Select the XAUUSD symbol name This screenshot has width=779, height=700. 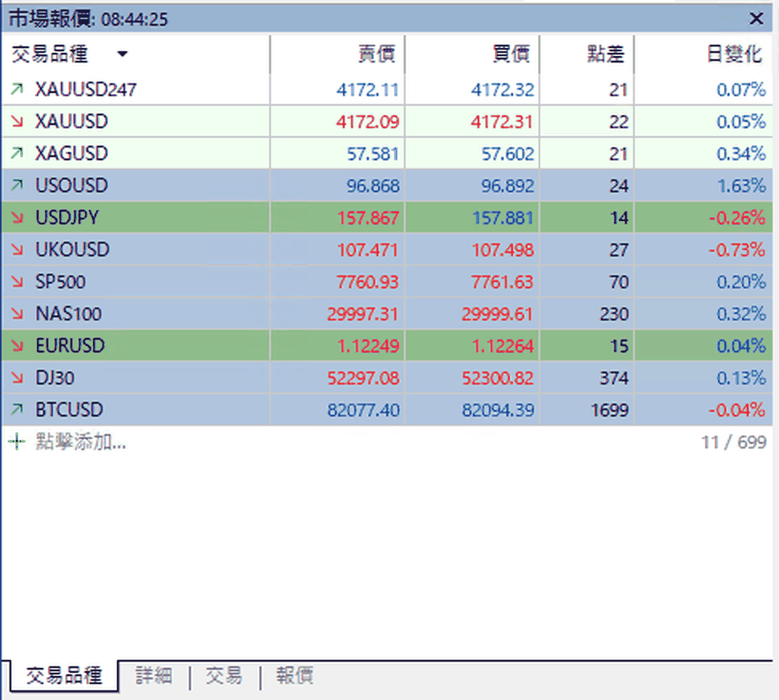pyautogui.click(x=71, y=121)
